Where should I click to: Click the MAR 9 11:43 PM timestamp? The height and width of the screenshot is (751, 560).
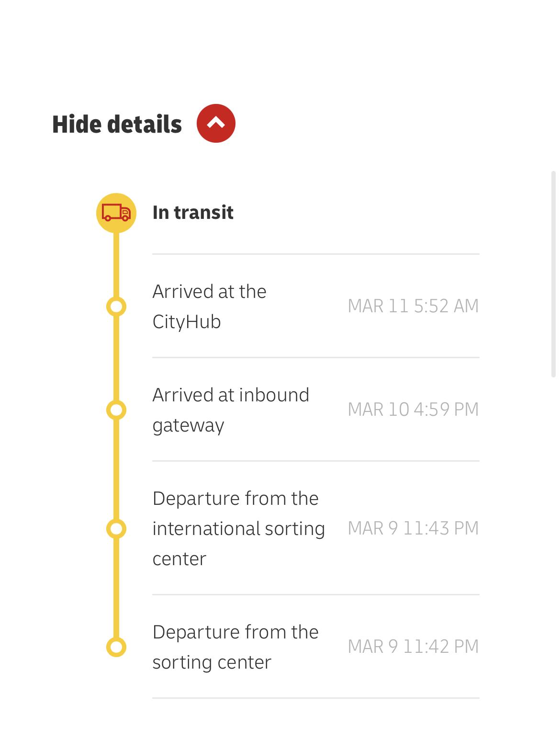413,528
